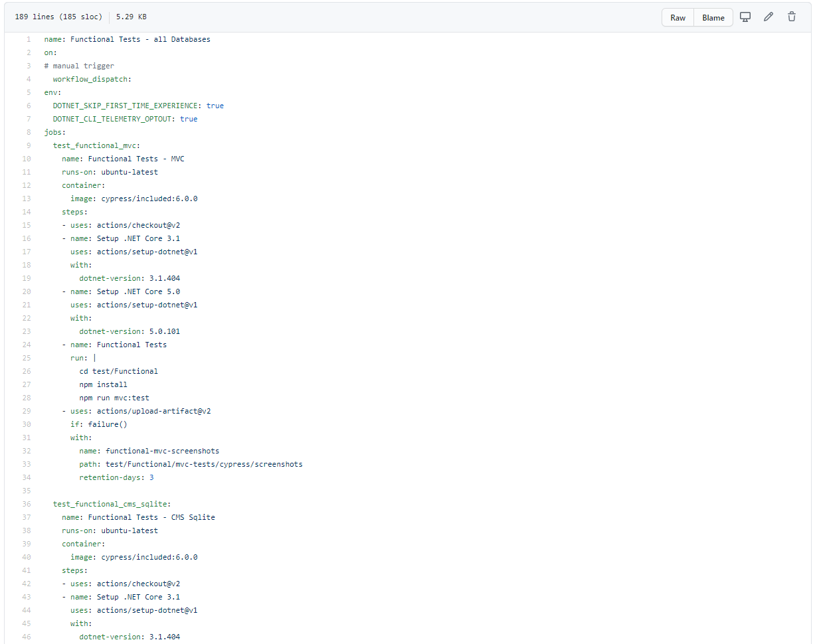This screenshot has width=817, height=644.
Task: Select line number 9
Action: tap(29, 145)
